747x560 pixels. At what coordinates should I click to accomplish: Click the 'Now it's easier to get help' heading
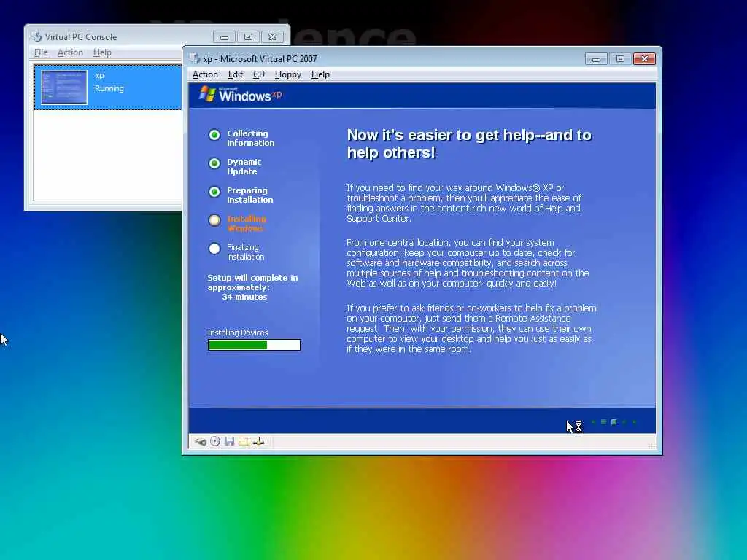pyautogui.click(x=469, y=144)
